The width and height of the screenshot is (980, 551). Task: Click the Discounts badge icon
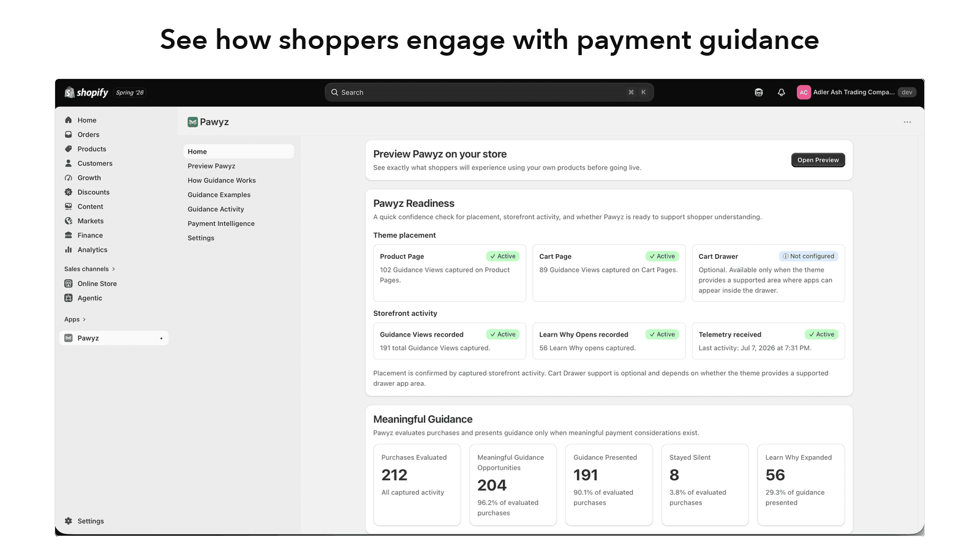(x=69, y=192)
